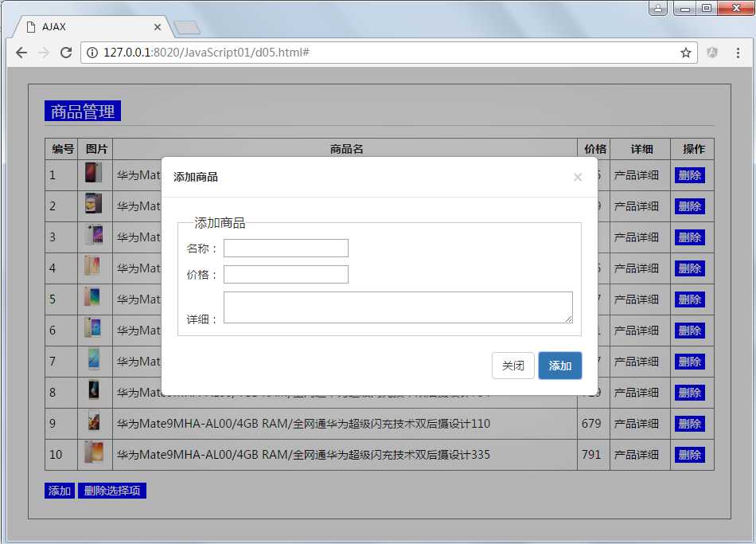
Task: Click product thumbnail in row 4
Action: 93,265
